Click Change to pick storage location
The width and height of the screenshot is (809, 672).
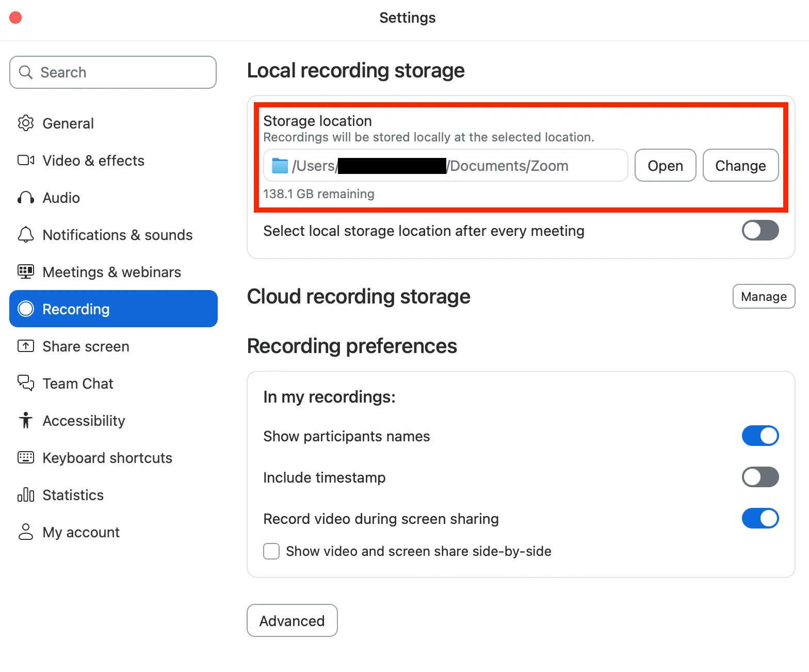pos(740,165)
